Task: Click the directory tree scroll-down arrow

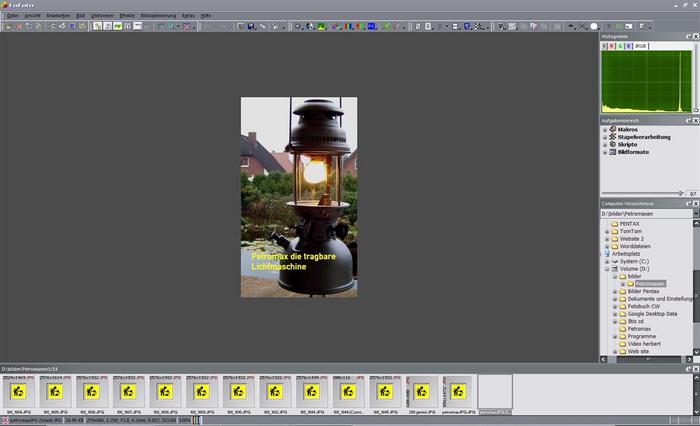Action: point(696,352)
